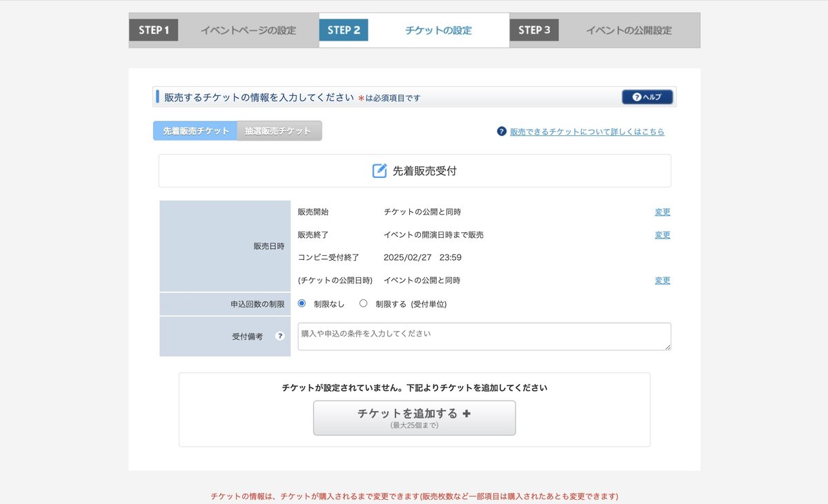Select the 先着販売チケット tab
The width and height of the screenshot is (828, 504).
tap(195, 130)
